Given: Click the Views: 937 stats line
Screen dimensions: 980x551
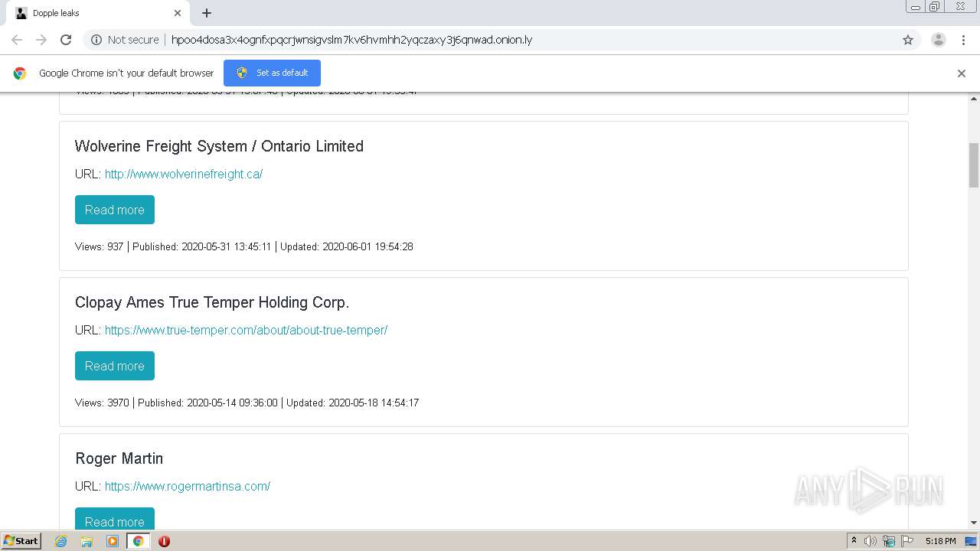Looking at the screenshot, I should point(244,246).
